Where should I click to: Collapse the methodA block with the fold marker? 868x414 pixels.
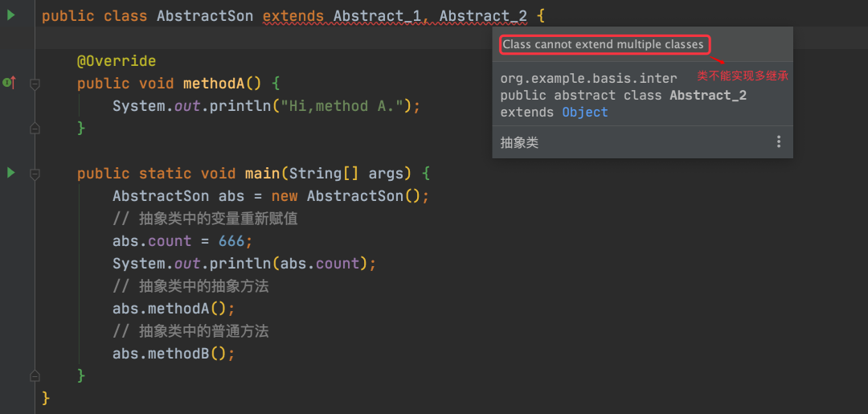pos(35,84)
